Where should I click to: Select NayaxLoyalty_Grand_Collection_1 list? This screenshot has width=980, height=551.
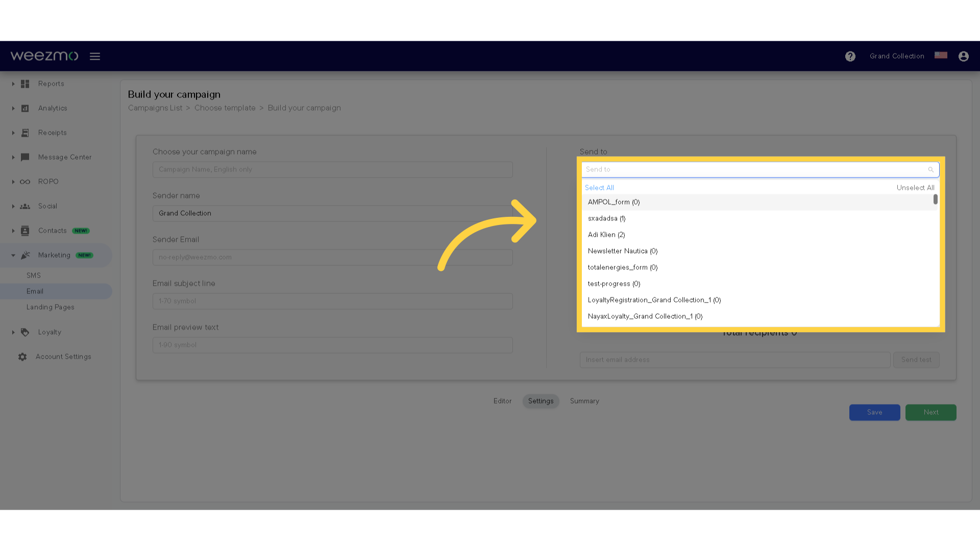click(645, 316)
